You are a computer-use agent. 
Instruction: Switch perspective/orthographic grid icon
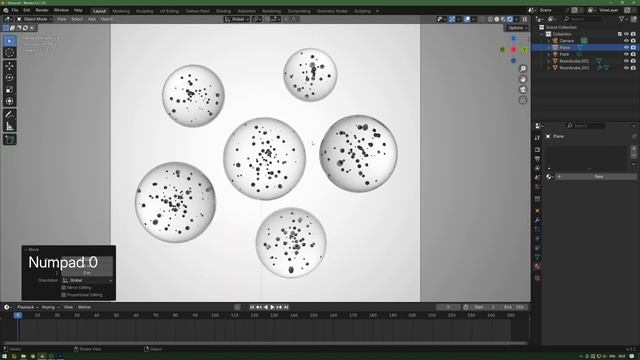pos(522,100)
